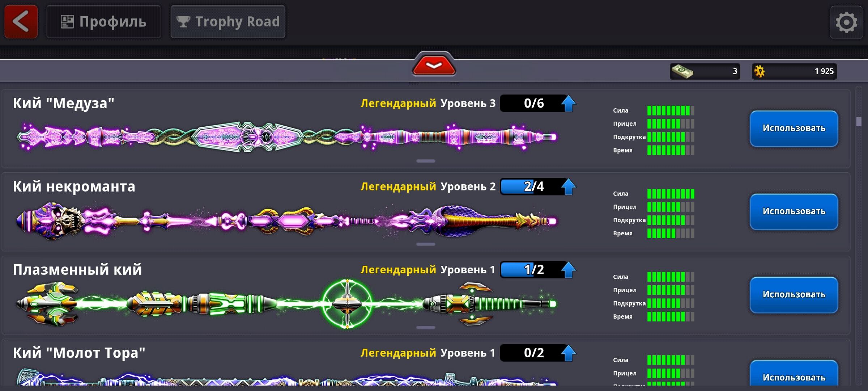Upgrade Плазменный кий with blue arrow
Image resolution: width=868 pixels, height=391 pixels.
(569, 270)
